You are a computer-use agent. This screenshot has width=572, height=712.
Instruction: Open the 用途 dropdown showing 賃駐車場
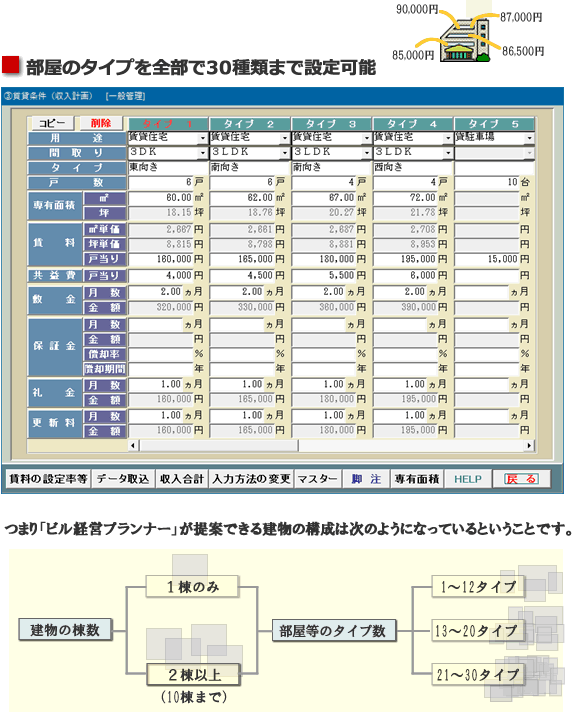click(529, 138)
